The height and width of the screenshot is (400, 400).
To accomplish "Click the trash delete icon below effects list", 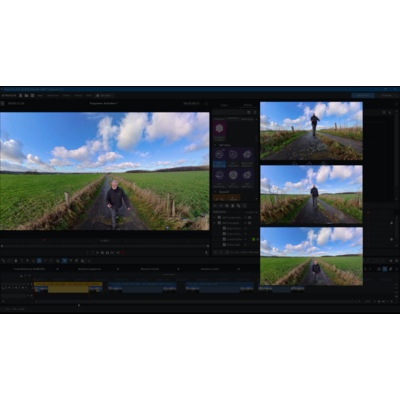I will (x=233, y=206).
